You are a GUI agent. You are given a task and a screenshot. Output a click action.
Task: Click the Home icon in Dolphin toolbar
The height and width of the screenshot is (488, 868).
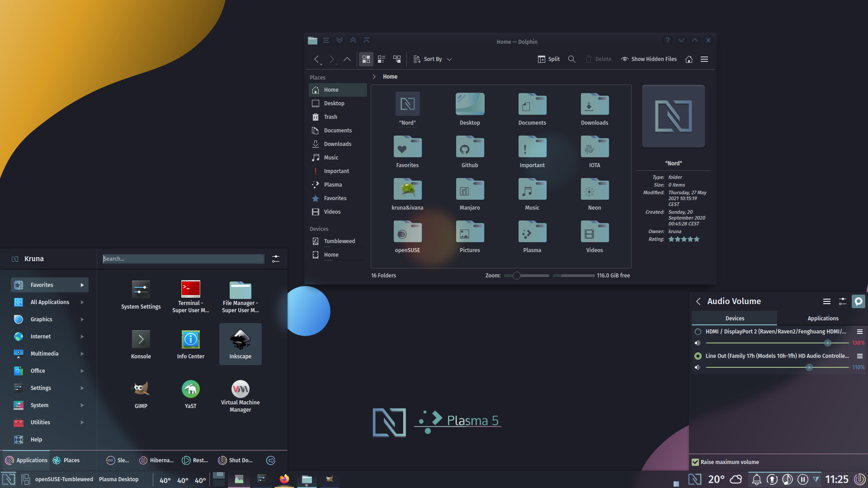tap(689, 59)
